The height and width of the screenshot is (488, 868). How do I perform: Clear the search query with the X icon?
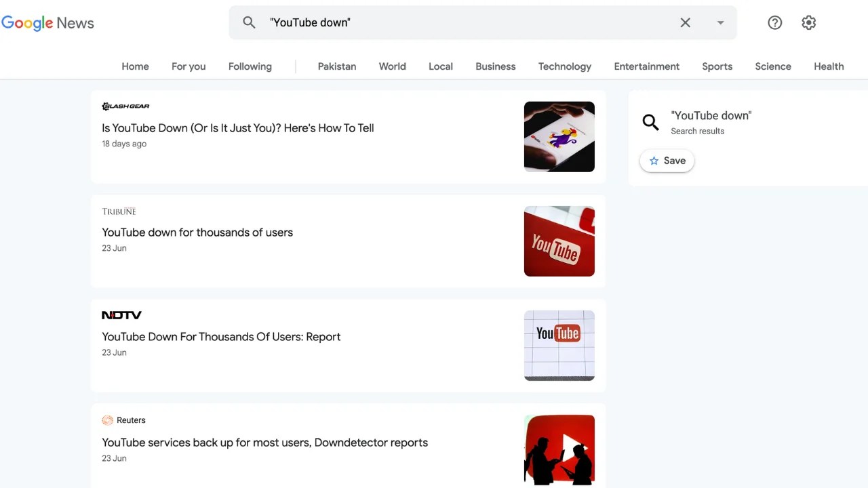click(x=685, y=22)
